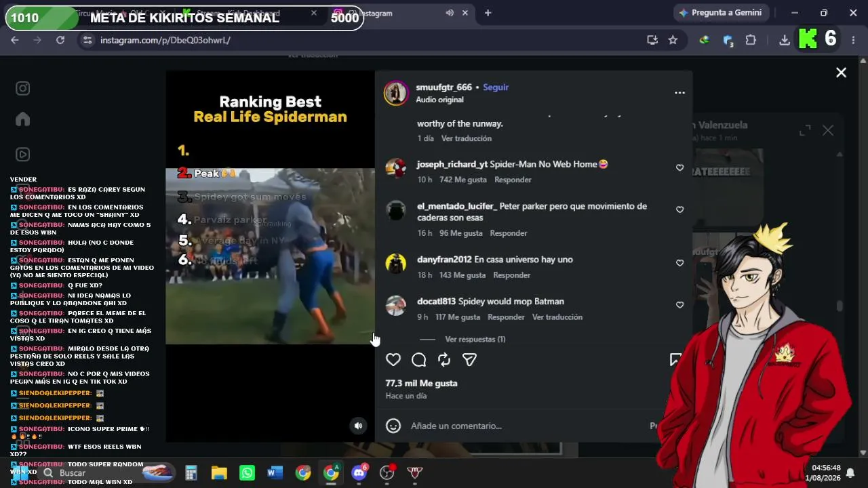Open Chrome extensions puzzle icon
Screen dimensions: 868x488
751,40
